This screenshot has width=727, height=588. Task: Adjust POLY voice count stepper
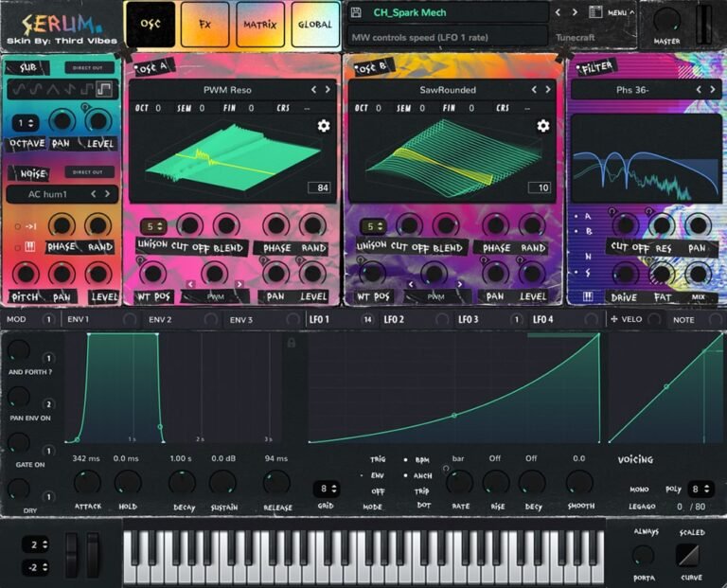click(700, 490)
